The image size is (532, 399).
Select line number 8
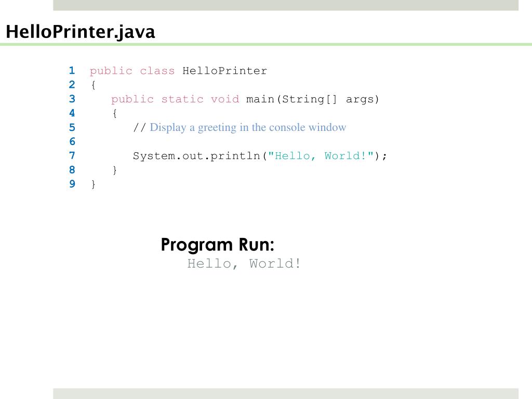click(x=72, y=170)
